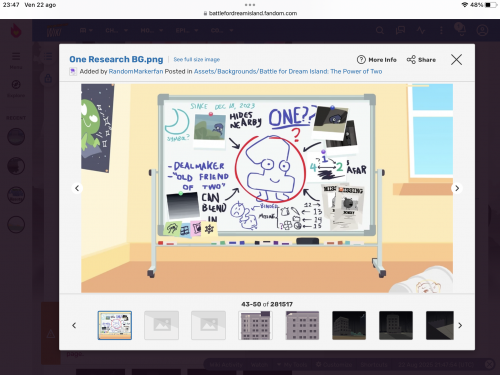Screen dimensions: 500x375
Task: Open the notifications bell icon
Action: [461, 29]
